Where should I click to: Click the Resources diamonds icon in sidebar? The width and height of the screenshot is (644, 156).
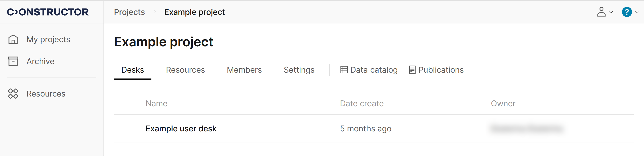[13, 94]
